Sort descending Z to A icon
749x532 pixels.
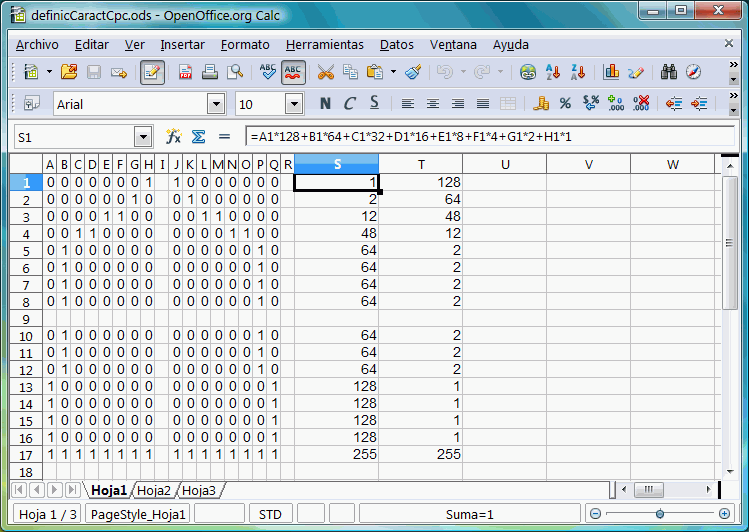pos(578,72)
